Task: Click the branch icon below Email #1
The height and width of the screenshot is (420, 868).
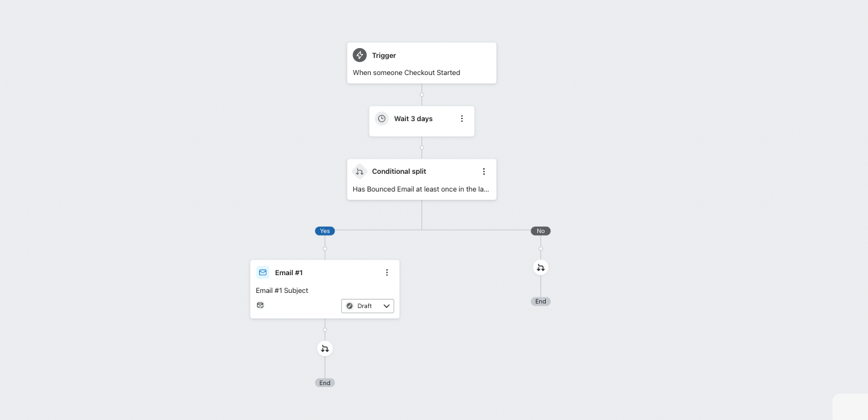Action: pyautogui.click(x=325, y=348)
